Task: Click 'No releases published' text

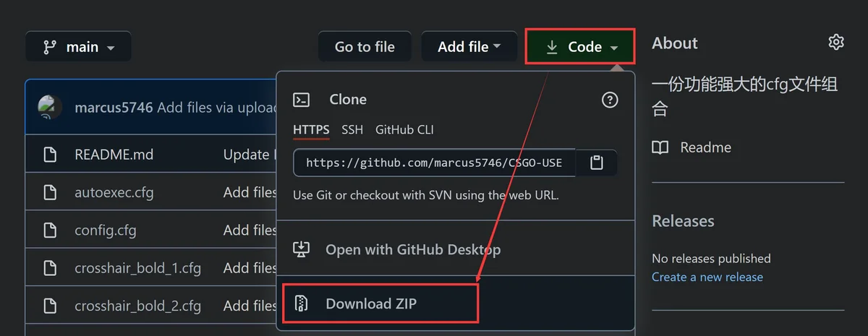Action: [x=711, y=258]
